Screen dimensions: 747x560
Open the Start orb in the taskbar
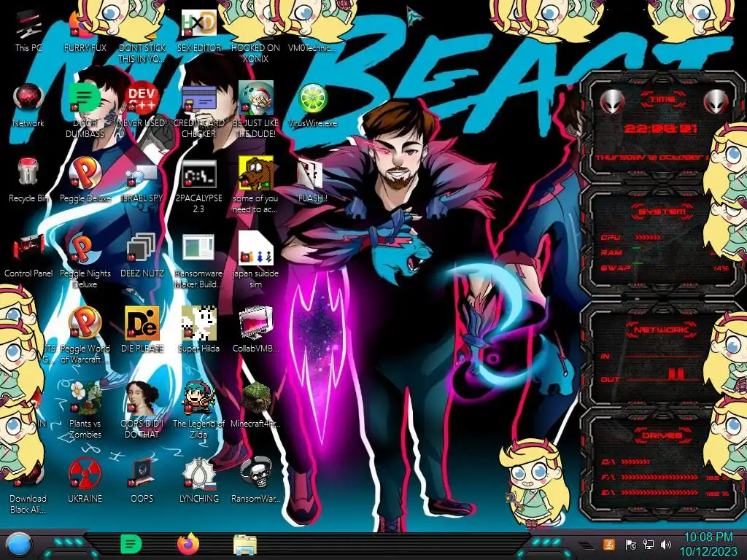pos(19,544)
